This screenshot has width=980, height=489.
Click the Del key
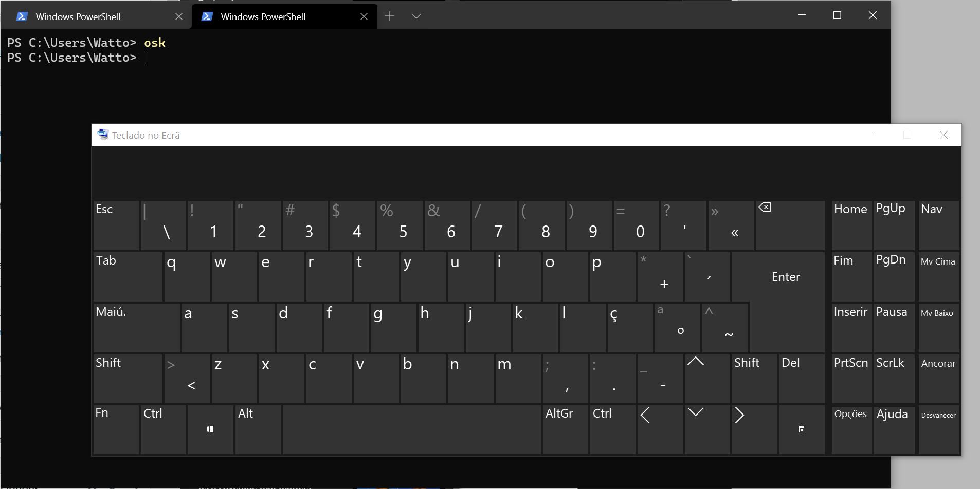802,379
